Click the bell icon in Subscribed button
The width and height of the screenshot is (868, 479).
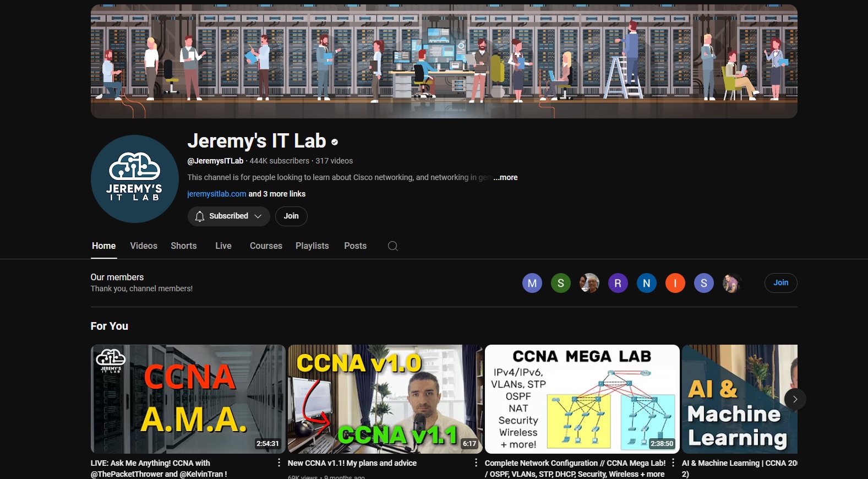200,216
